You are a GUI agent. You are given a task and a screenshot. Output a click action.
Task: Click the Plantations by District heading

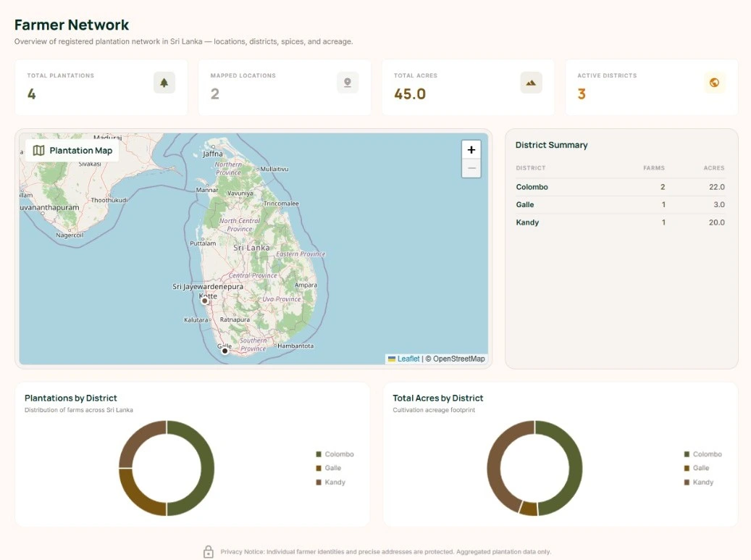[70, 398]
